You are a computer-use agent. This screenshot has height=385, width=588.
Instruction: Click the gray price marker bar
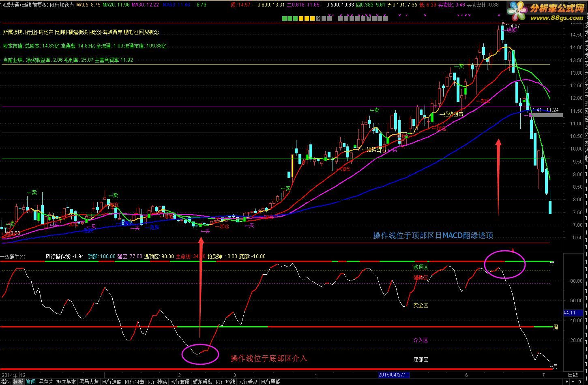[546, 115]
